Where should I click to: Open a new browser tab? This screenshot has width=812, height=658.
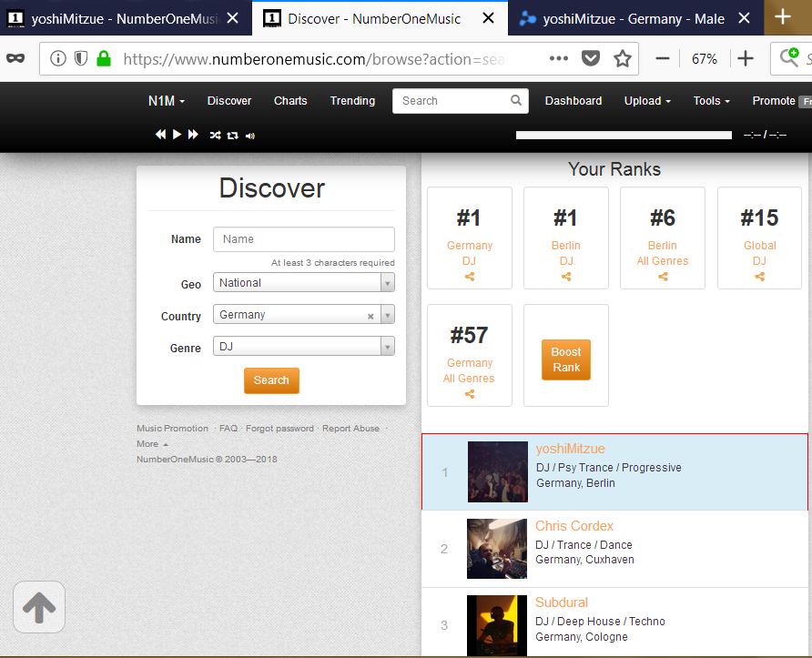click(783, 17)
